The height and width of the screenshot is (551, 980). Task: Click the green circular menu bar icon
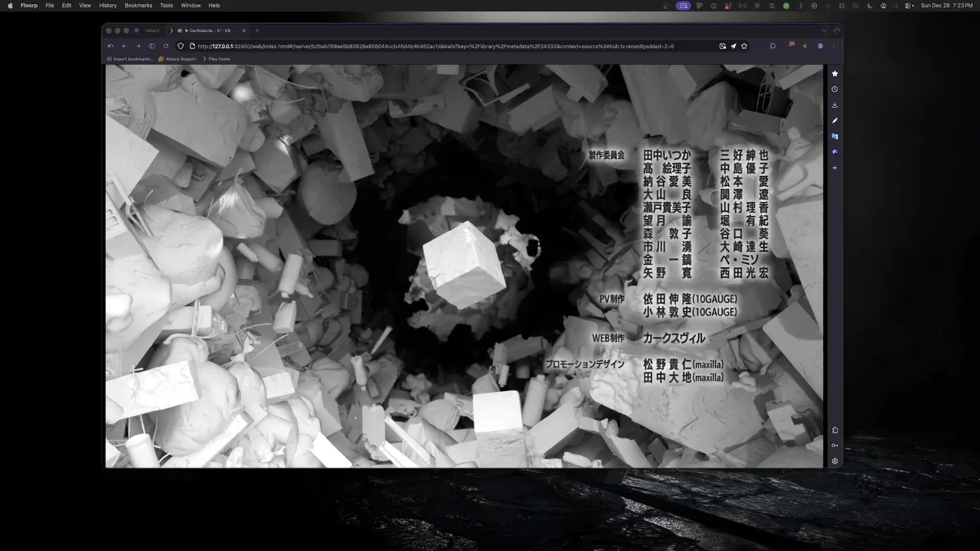pos(786,5)
